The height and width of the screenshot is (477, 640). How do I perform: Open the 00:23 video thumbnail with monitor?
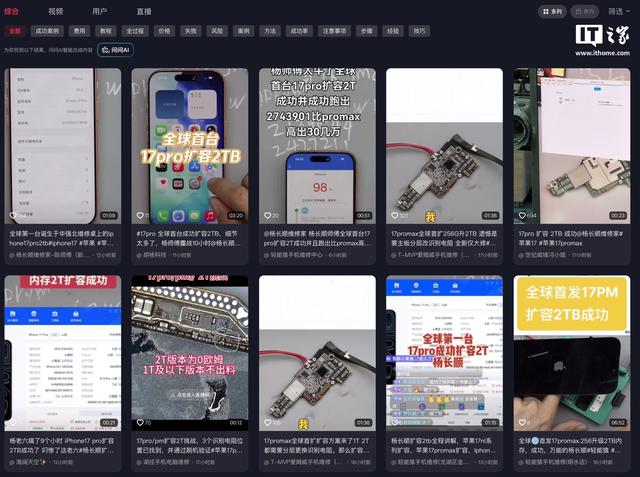[x=572, y=146]
